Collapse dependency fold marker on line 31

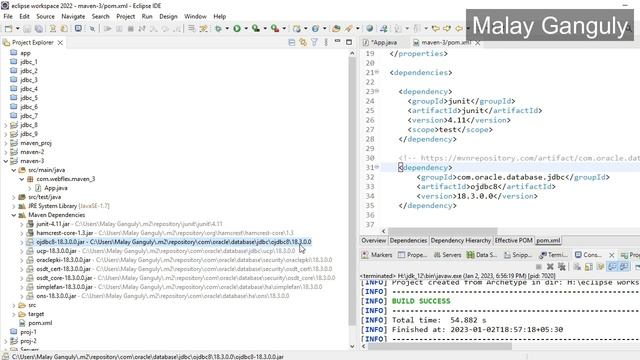(x=377, y=167)
